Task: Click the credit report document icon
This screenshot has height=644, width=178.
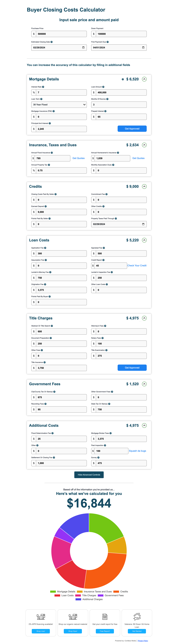Action: pyautogui.click(x=105, y=617)
